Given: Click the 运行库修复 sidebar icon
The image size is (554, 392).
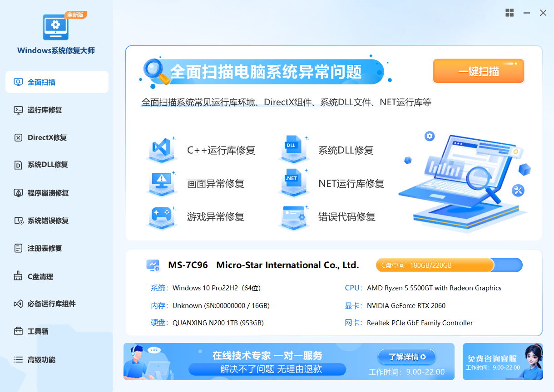Looking at the screenshot, I should tap(18, 110).
